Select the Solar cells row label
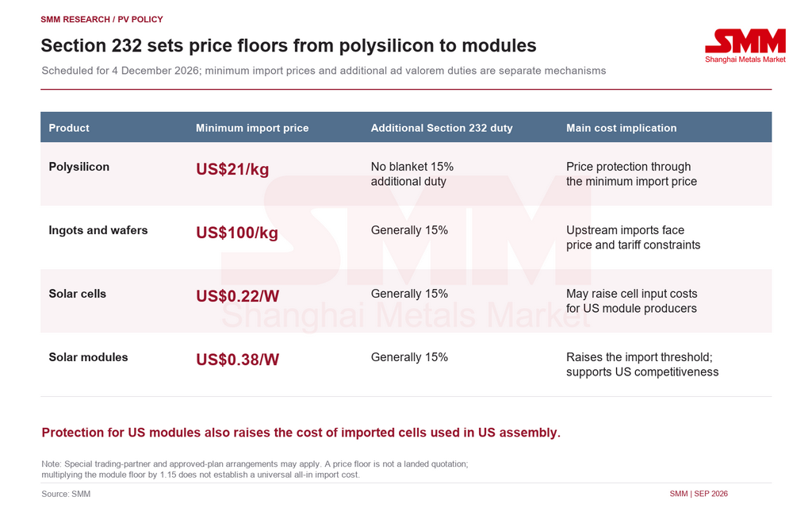812x508 pixels. coord(77,294)
